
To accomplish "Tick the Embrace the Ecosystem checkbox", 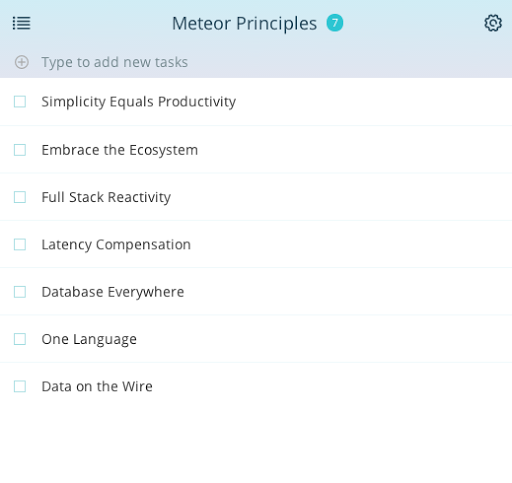I will tap(20, 150).
